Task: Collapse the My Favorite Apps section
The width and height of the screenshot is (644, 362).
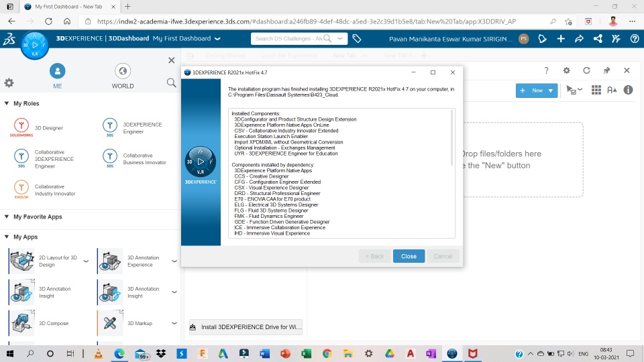Action: click(7, 217)
